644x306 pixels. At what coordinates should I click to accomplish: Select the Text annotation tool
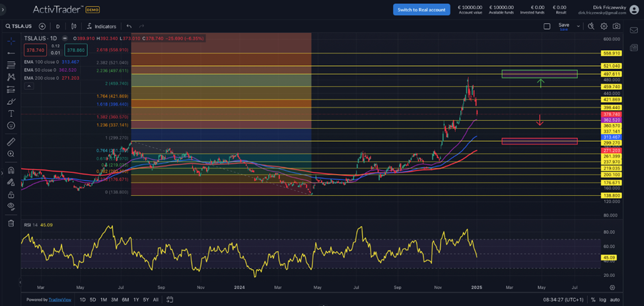point(11,113)
